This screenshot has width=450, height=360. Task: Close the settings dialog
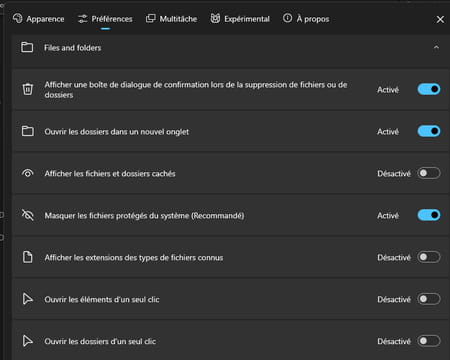(x=440, y=20)
